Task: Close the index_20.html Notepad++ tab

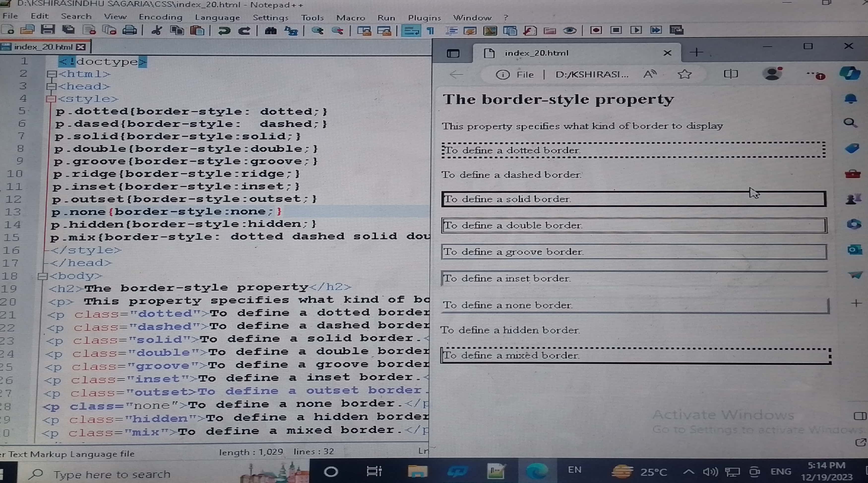Action: [x=81, y=47]
